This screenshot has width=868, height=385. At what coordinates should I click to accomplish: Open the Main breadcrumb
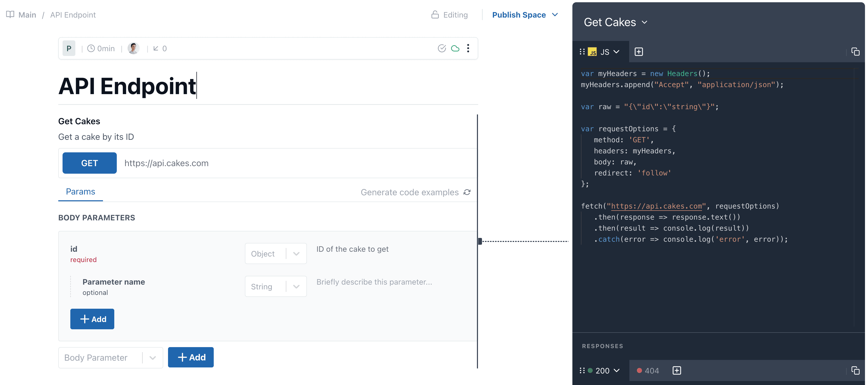(x=27, y=15)
